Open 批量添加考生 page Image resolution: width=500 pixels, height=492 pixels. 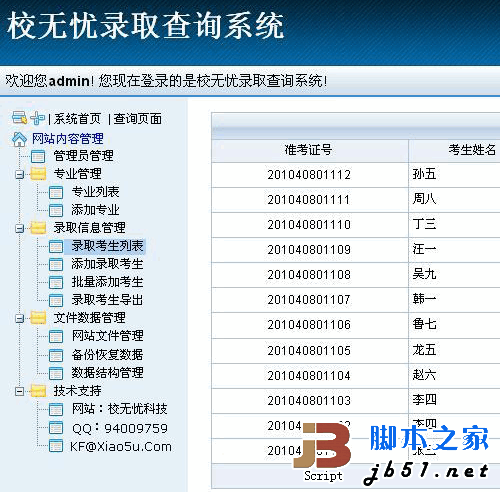point(107,282)
